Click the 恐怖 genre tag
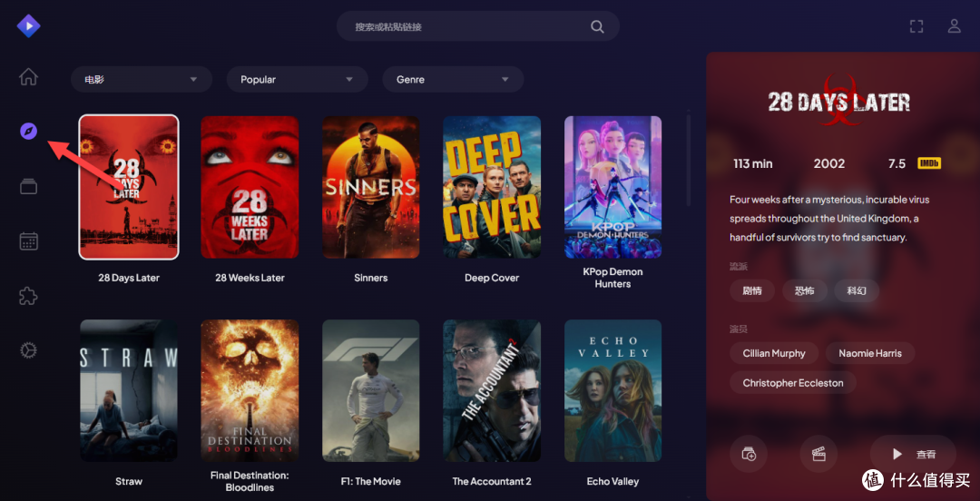The image size is (980, 501). tap(805, 290)
